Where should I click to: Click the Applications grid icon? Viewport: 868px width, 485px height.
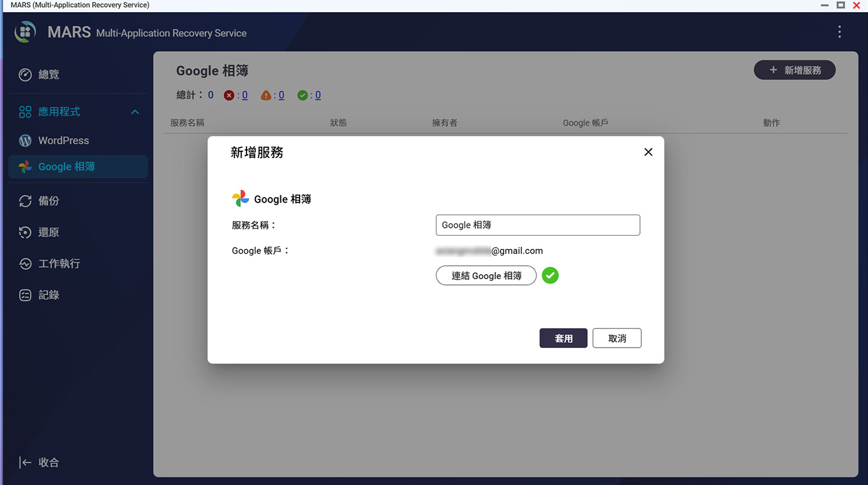click(25, 111)
